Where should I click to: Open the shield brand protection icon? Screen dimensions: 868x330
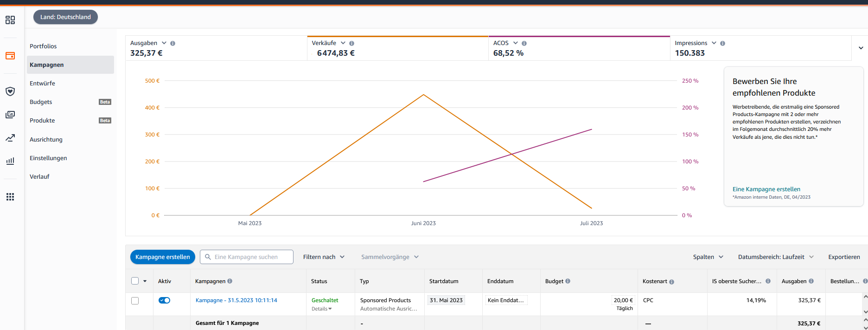click(x=10, y=91)
